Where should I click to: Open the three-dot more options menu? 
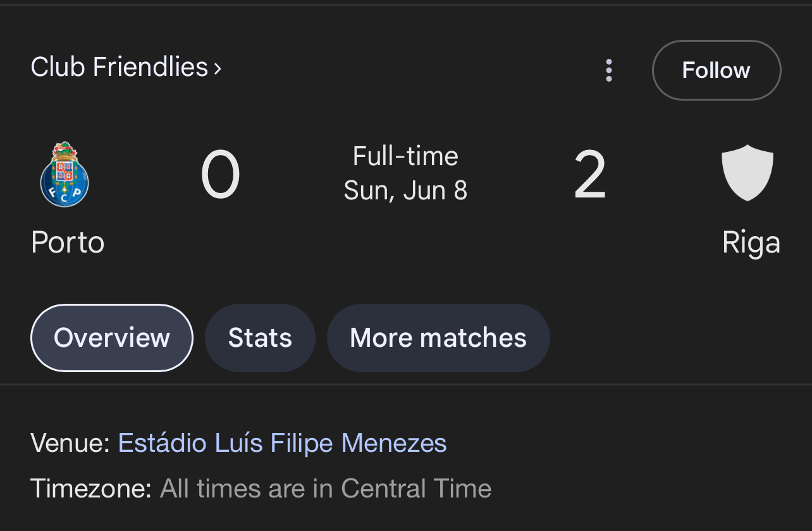click(x=608, y=70)
